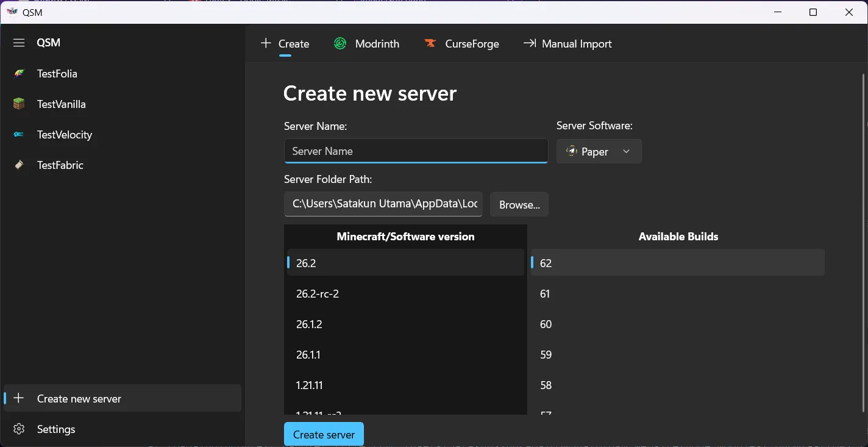Viewport: 868px width, 447px height.
Task: Toggle the hamburger navigation menu
Action: tap(19, 43)
